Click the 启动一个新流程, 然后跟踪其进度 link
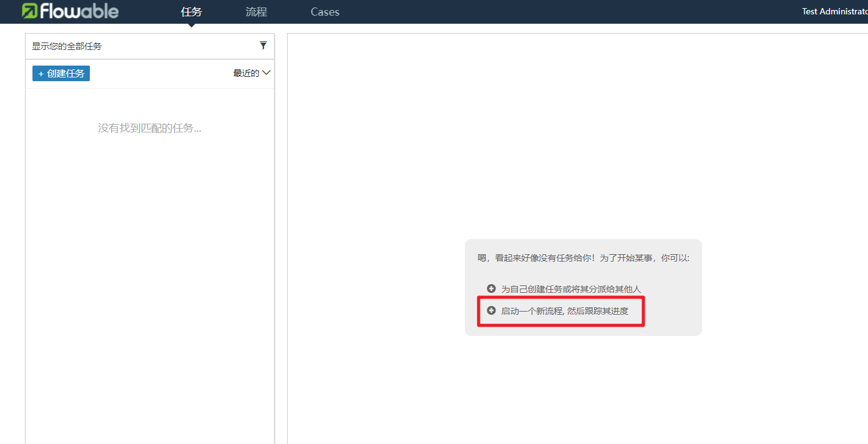The image size is (868, 444). [565, 311]
